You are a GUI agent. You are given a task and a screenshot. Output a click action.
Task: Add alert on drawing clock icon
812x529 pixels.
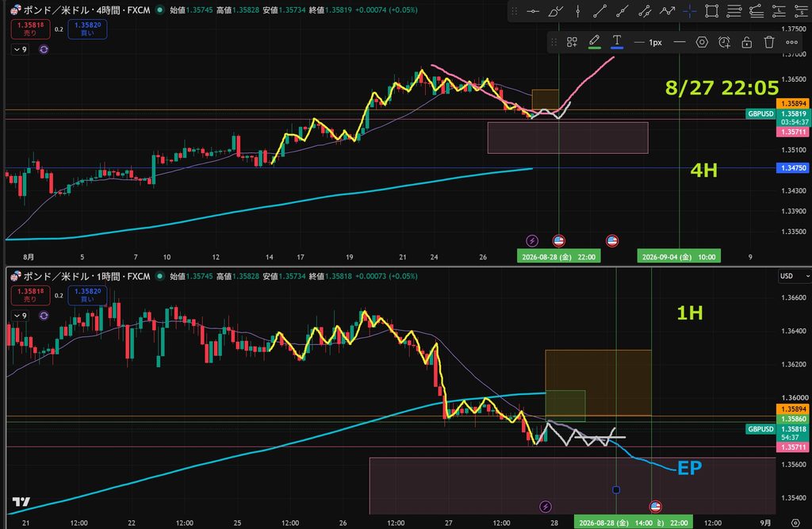click(x=724, y=43)
